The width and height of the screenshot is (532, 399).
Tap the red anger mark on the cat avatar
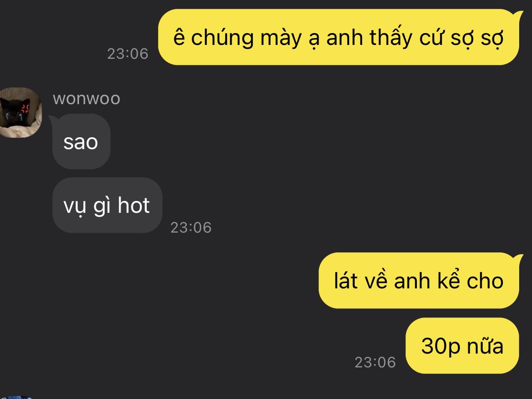click(25, 109)
